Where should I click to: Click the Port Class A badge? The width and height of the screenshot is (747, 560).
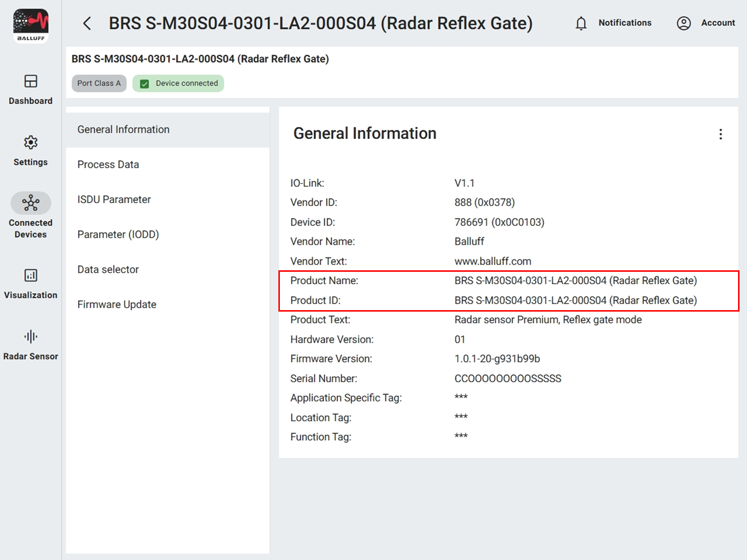coord(99,84)
